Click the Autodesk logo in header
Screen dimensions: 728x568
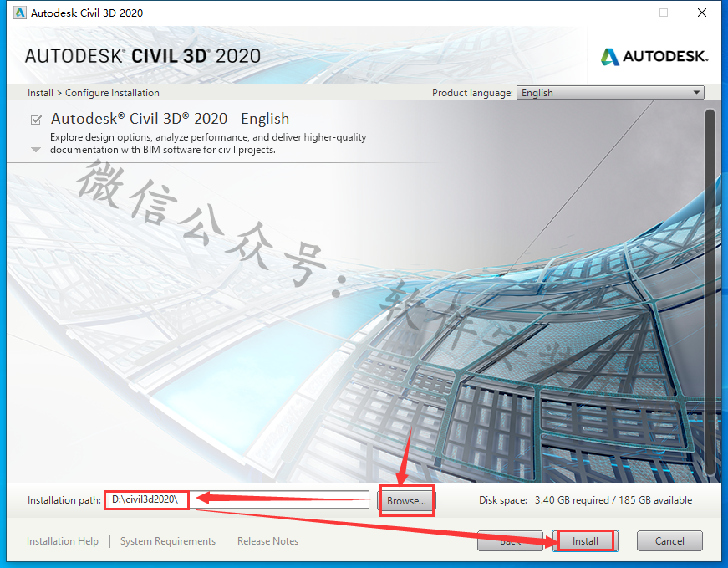click(654, 56)
